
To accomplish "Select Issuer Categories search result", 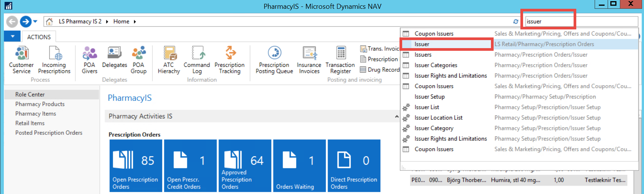I will point(519,65).
